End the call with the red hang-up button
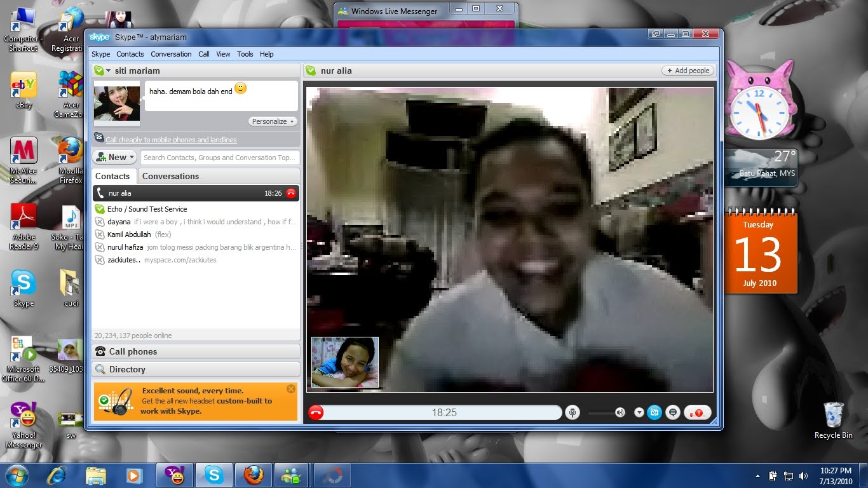 [316, 412]
